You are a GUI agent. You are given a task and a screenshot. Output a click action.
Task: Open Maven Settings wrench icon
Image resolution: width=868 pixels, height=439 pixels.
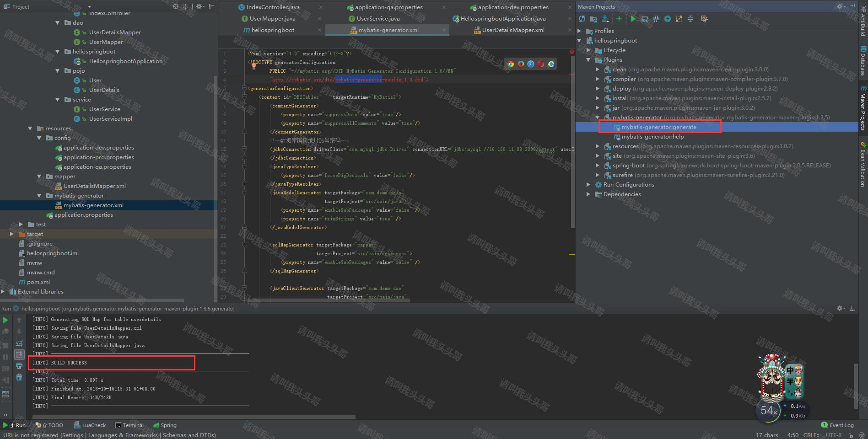[x=705, y=19]
